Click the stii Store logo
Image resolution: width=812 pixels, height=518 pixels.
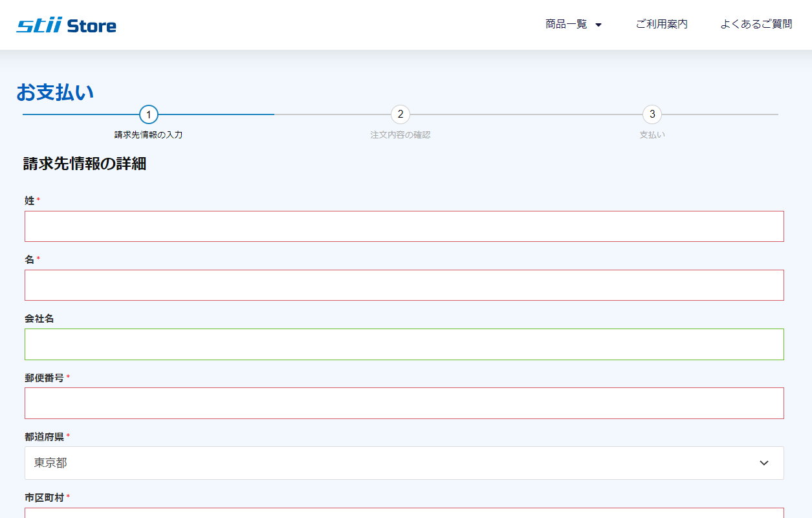(x=67, y=26)
